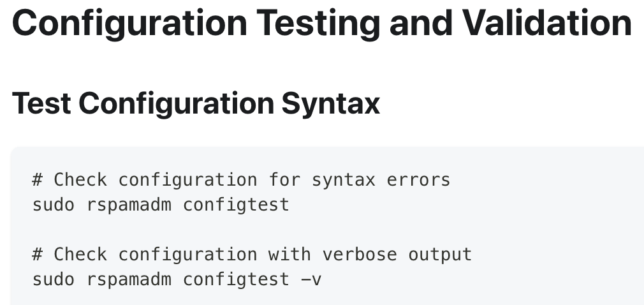Click the word "errors" in the first comment
The height and width of the screenshot is (305, 644).
pos(418,180)
